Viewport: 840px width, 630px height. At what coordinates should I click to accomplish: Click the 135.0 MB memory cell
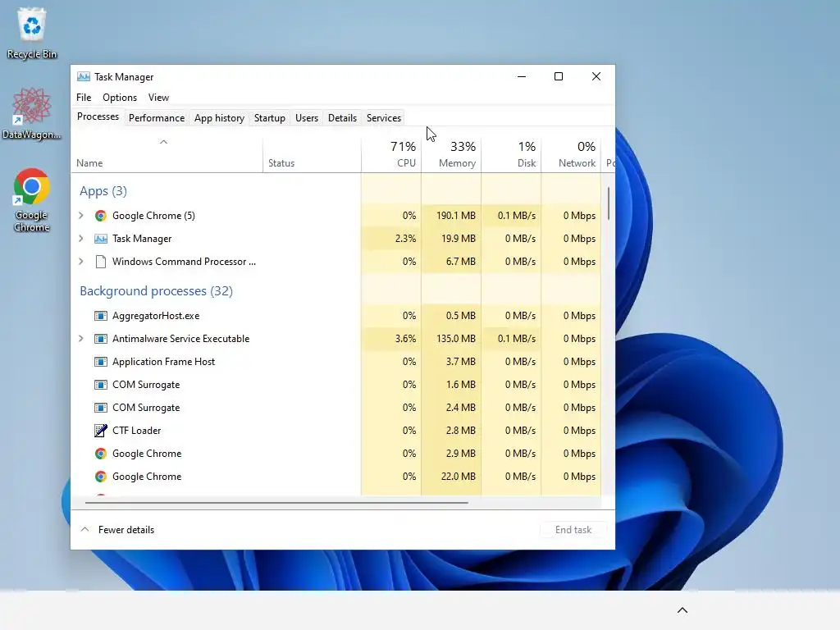[452, 339]
